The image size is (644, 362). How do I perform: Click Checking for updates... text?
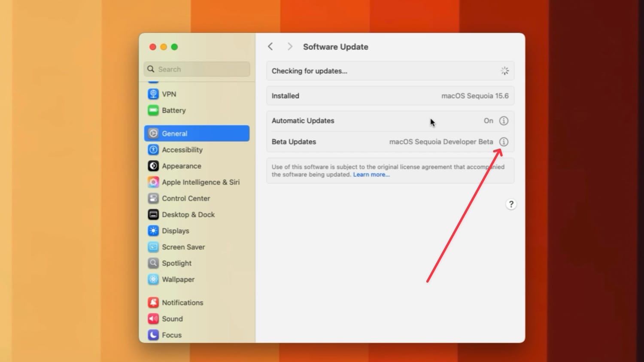(310, 71)
